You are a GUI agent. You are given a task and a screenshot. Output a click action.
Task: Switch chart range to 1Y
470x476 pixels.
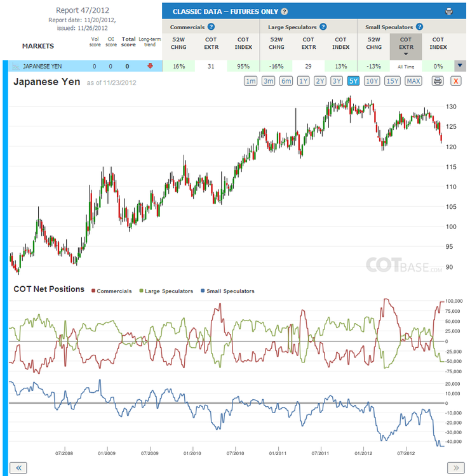[303, 81]
